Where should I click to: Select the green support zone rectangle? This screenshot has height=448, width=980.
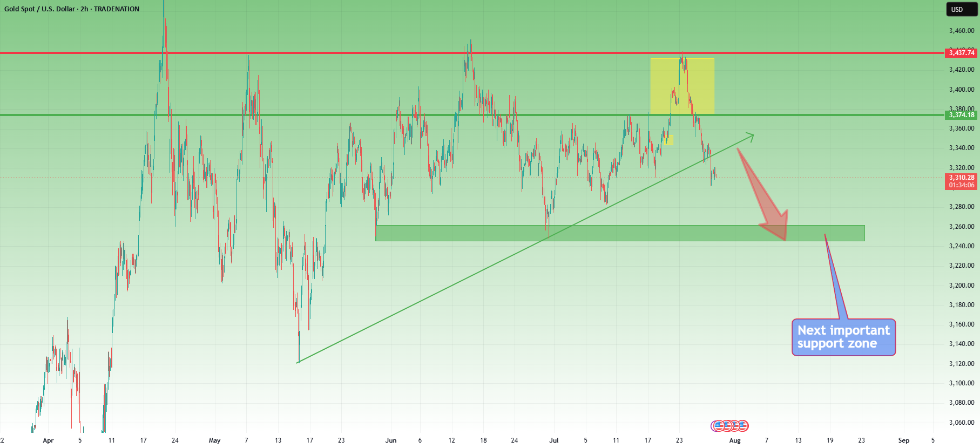tap(620, 233)
